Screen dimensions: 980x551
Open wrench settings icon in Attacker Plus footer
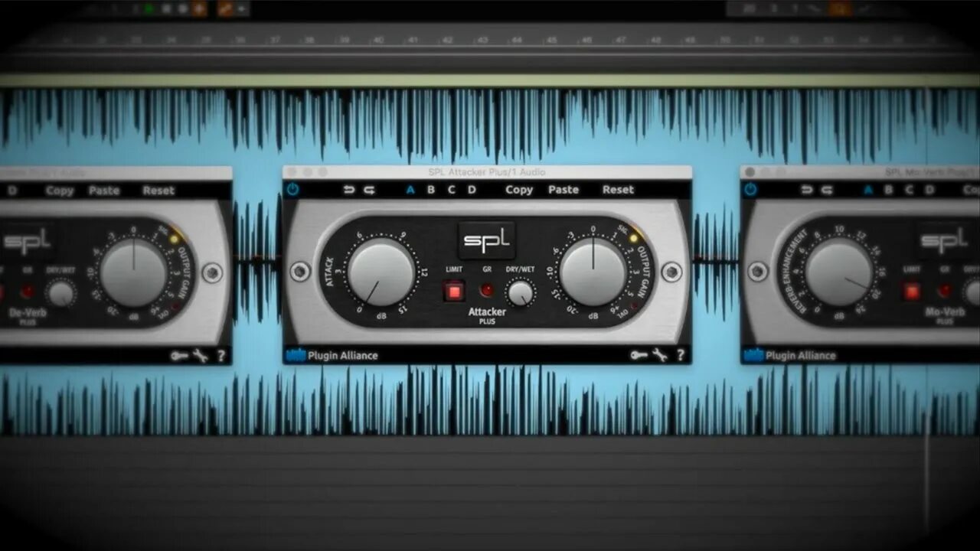coord(659,355)
